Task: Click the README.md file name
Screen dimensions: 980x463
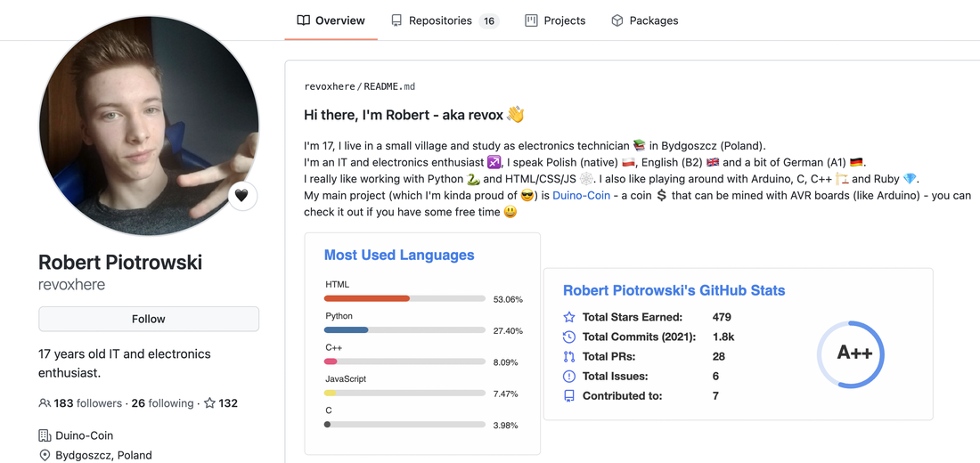Action: [390, 86]
